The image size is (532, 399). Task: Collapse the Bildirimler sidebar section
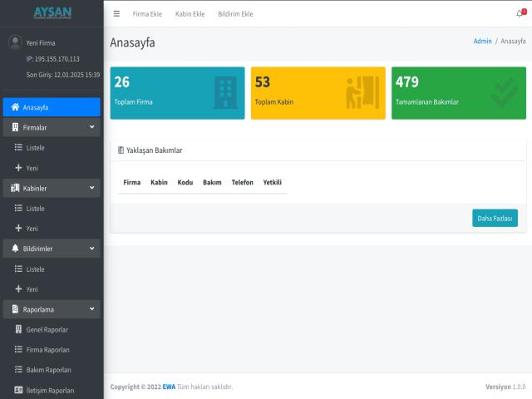point(91,249)
